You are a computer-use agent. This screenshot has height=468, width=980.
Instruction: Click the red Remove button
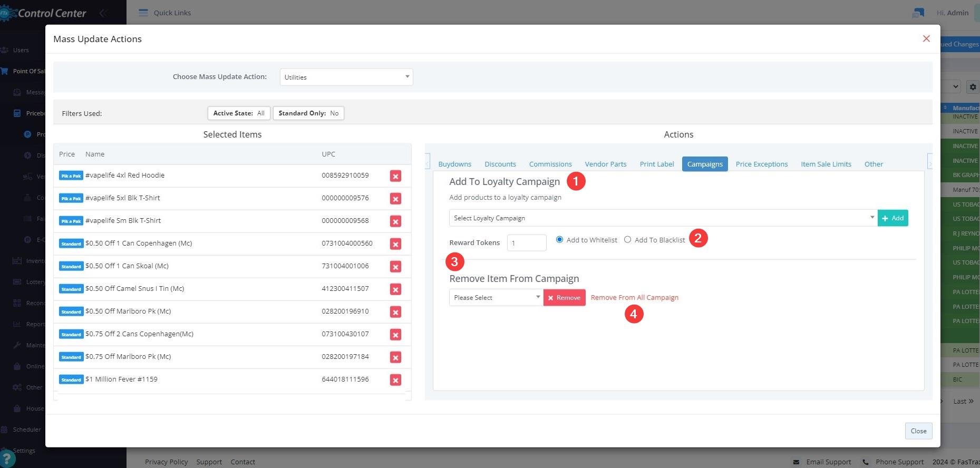[564, 298]
